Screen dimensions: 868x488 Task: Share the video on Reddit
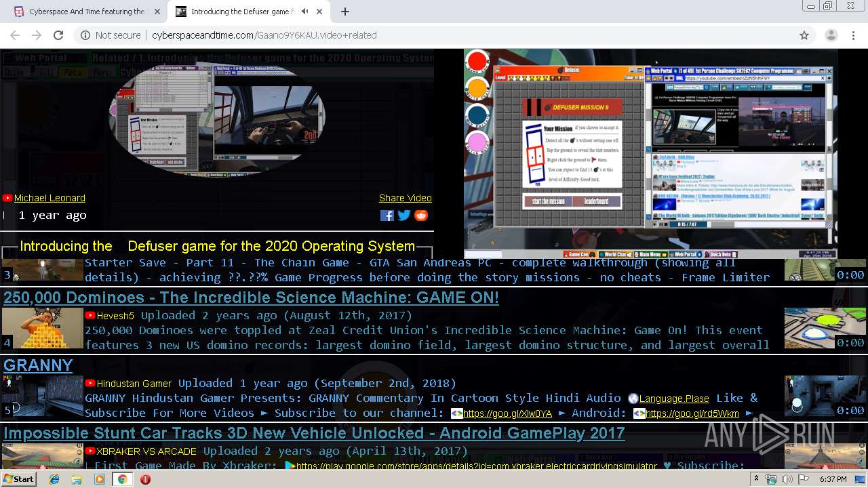(x=421, y=216)
